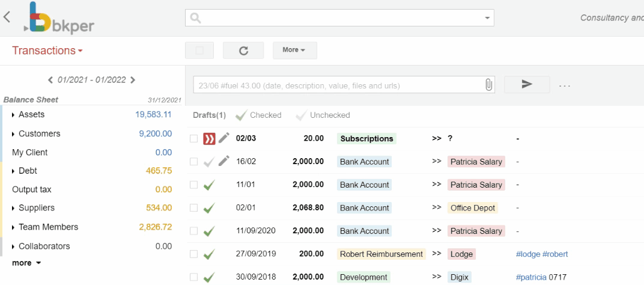Click the pencil edit icon on 16/02 transaction
Screen dimensions: 644x285
[x=224, y=161]
